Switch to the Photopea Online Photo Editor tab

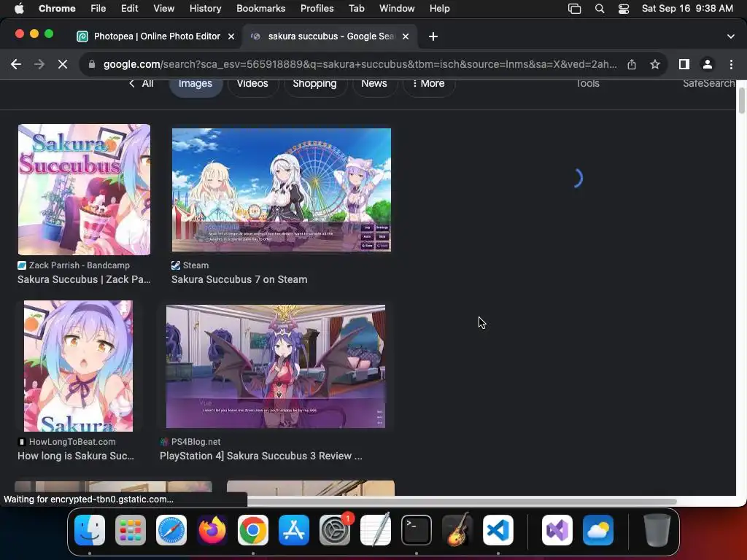tap(157, 36)
